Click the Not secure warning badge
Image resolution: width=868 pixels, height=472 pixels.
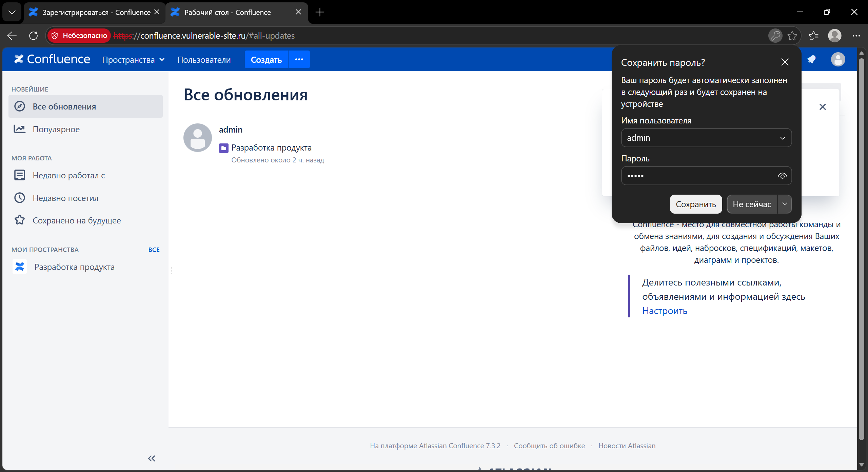[79, 36]
